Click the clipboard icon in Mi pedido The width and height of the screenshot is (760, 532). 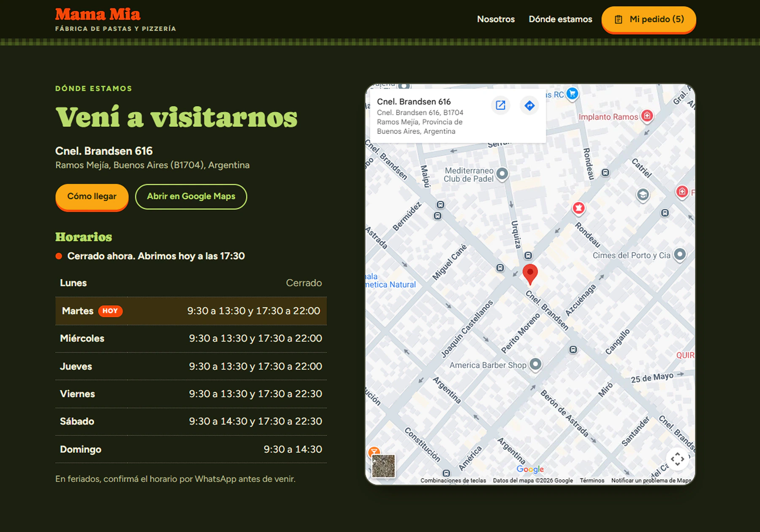point(618,19)
